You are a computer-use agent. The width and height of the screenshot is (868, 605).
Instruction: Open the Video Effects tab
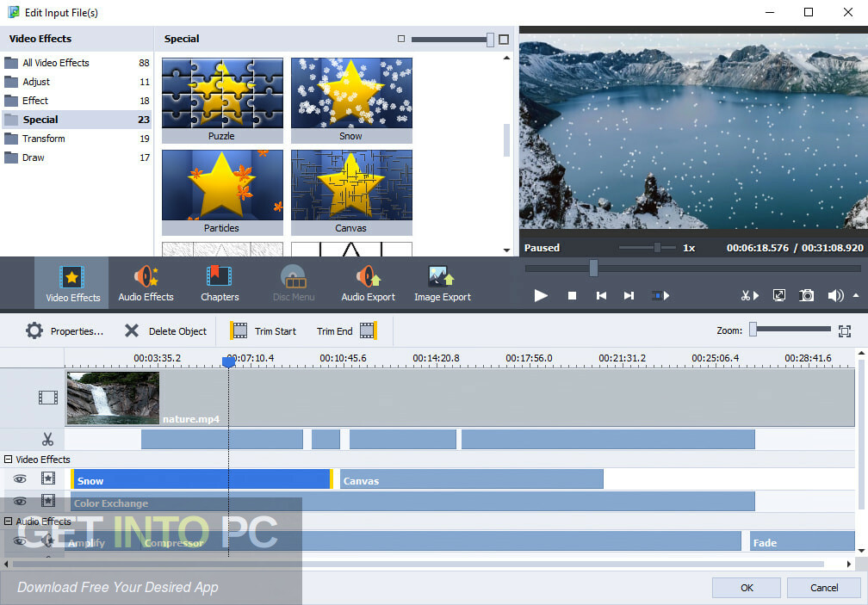(x=72, y=283)
